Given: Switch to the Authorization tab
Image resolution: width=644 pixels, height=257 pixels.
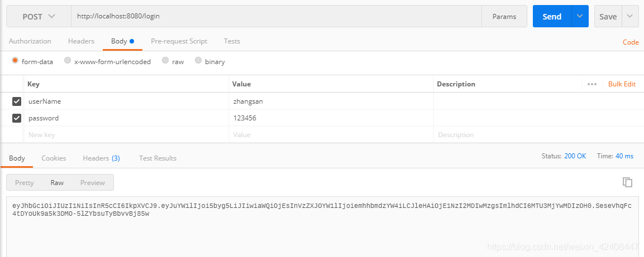Looking at the screenshot, I should 30,41.
